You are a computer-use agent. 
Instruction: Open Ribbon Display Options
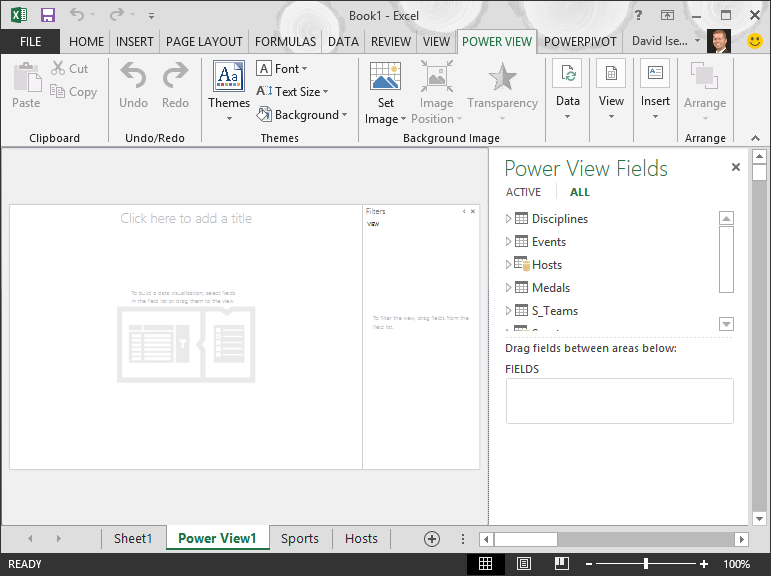[667, 15]
